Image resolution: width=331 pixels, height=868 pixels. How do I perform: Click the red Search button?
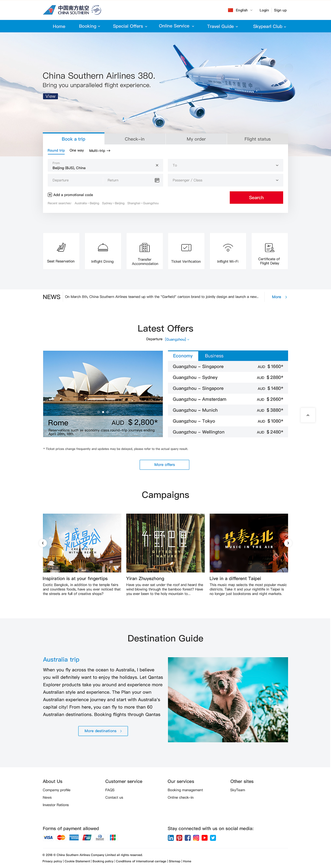point(256,197)
